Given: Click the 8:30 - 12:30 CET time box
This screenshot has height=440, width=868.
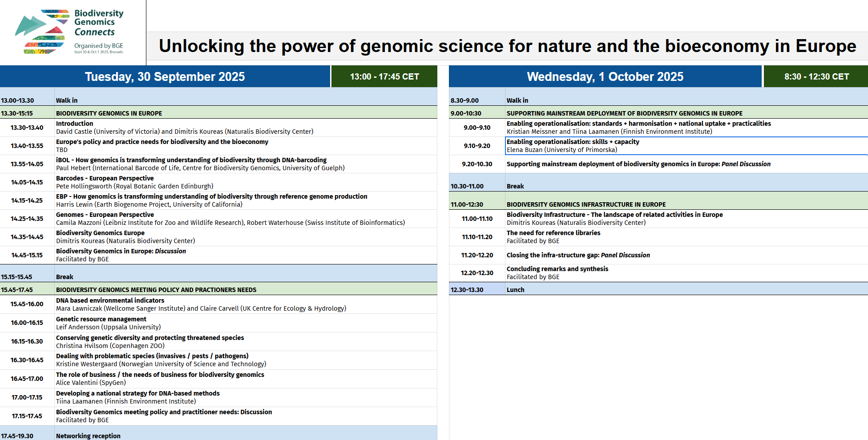Looking at the screenshot, I should [x=816, y=76].
